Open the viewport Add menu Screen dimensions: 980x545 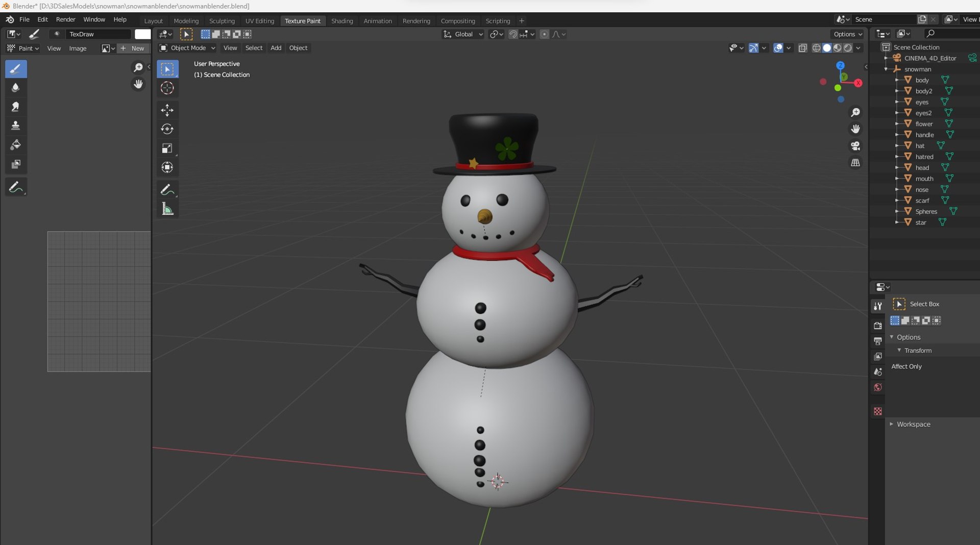click(276, 48)
